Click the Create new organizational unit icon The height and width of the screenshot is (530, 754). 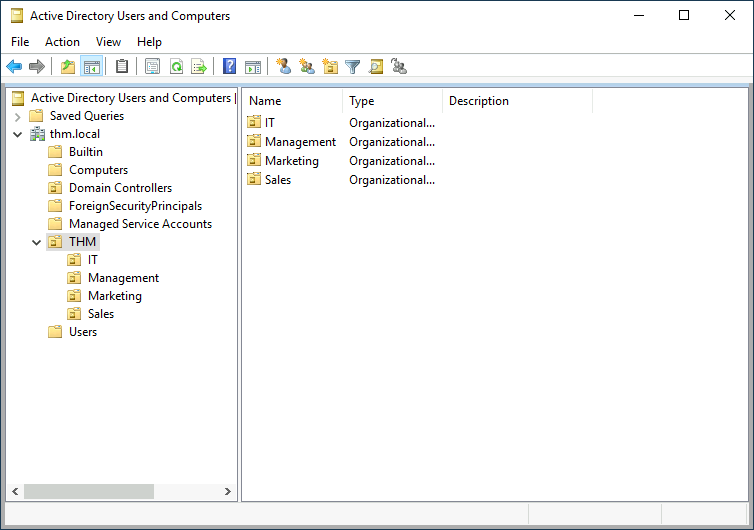tap(330, 67)
